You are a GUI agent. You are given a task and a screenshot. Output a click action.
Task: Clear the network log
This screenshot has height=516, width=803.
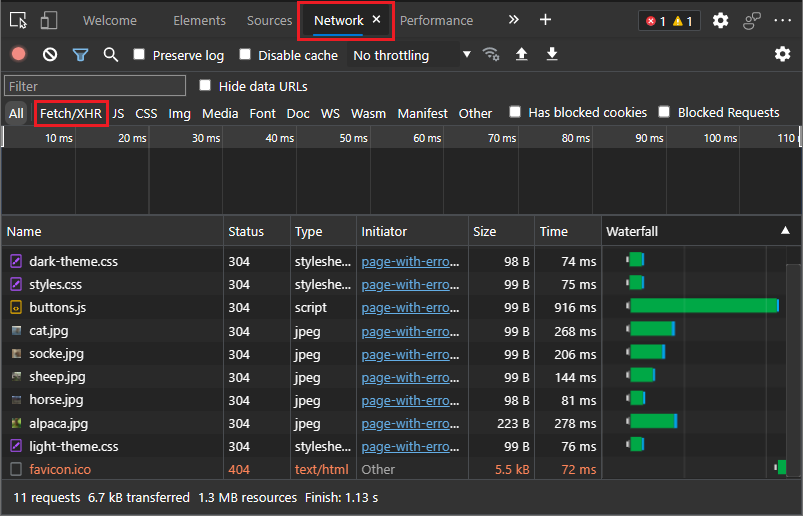tap(50, 54)
